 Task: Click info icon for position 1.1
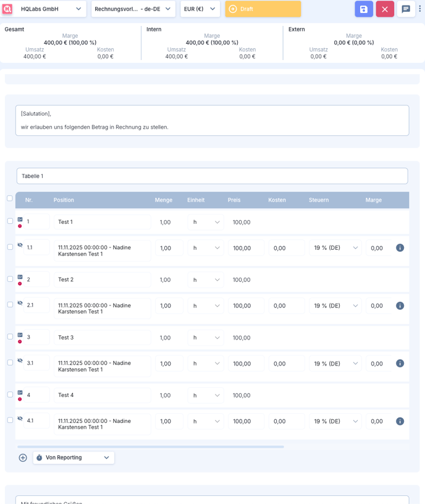click(400, 248)
